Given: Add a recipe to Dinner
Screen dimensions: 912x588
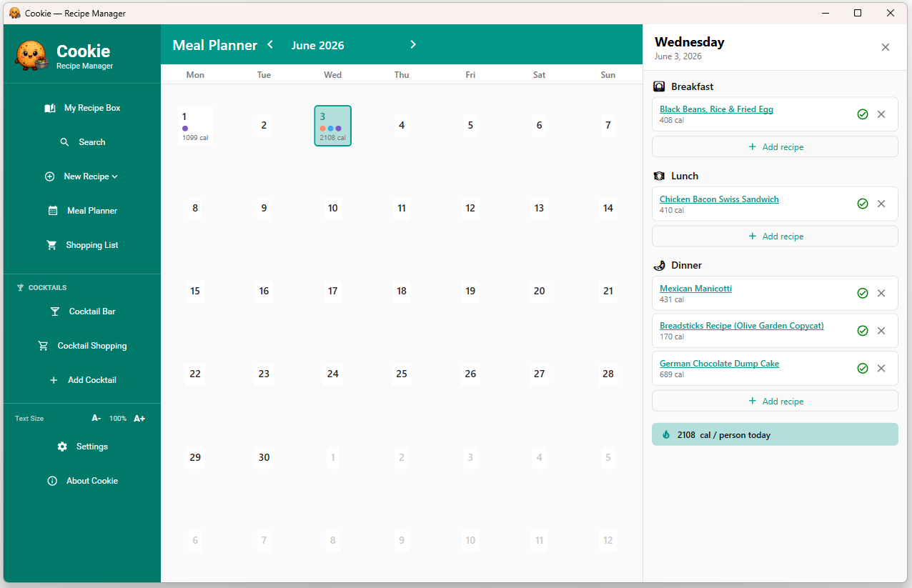Looking at the screenshot, I should coord(775,401).
